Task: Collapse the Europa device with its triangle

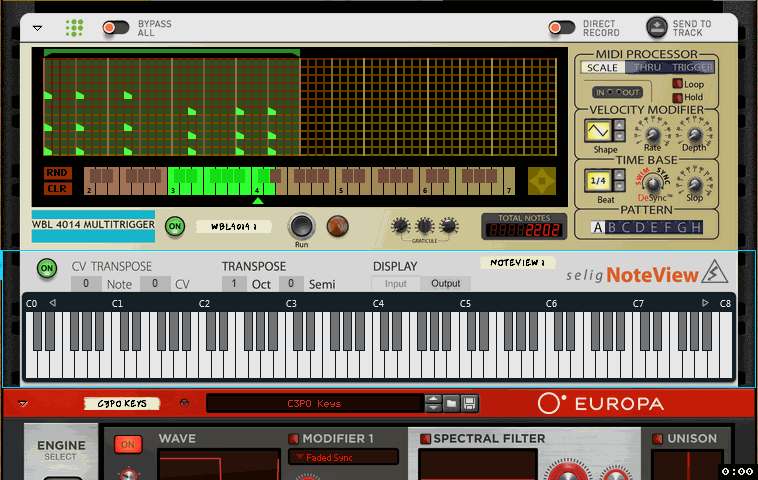Action: [x=23, y=403]
